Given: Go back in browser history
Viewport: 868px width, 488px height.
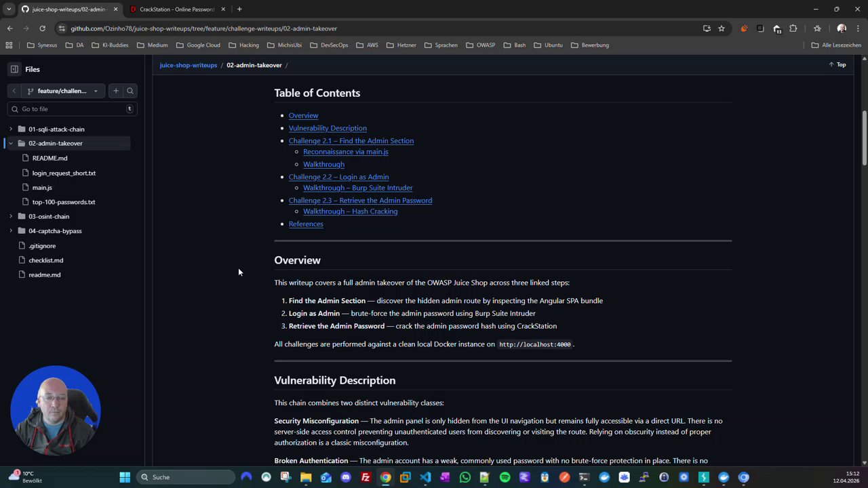Looking at the screenshot, I should coord(10,28).
